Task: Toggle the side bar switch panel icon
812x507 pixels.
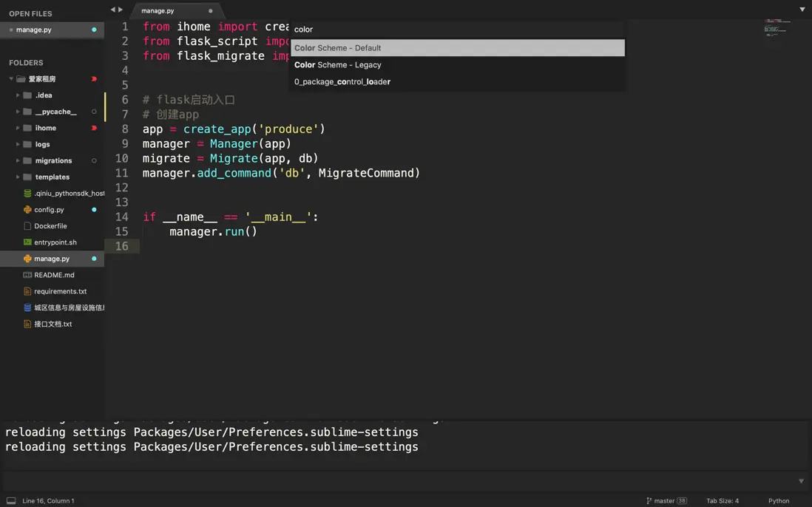Action: (x=11, y=501)
